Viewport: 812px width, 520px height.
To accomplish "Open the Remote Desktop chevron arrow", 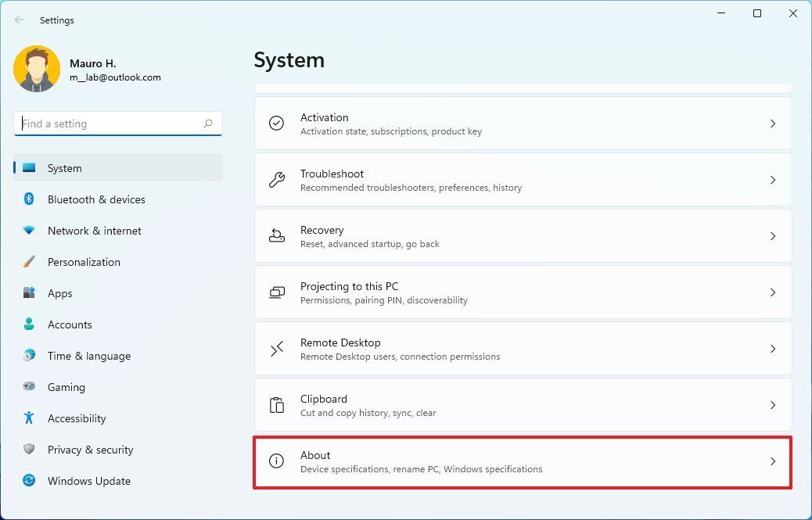I will pos(773,349).
